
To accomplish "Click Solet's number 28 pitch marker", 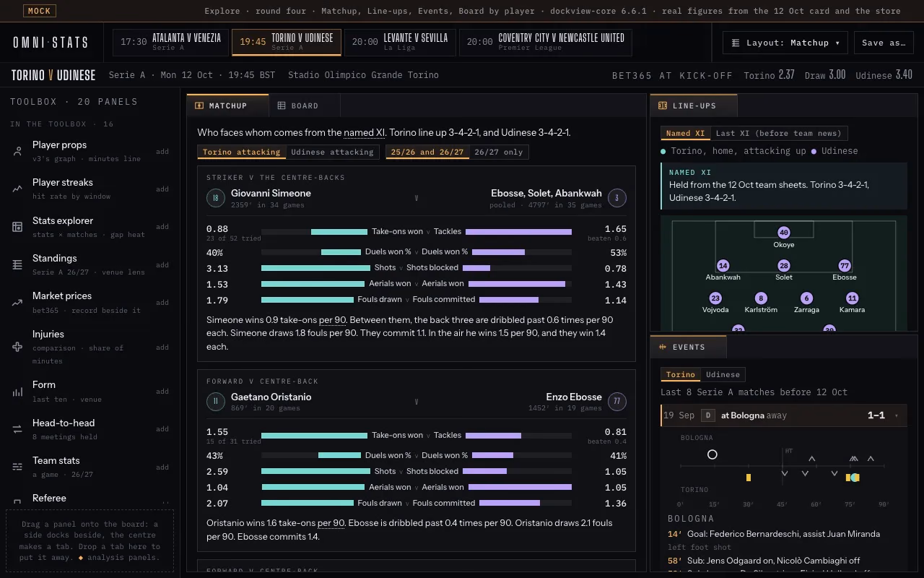I will (784, 266).
